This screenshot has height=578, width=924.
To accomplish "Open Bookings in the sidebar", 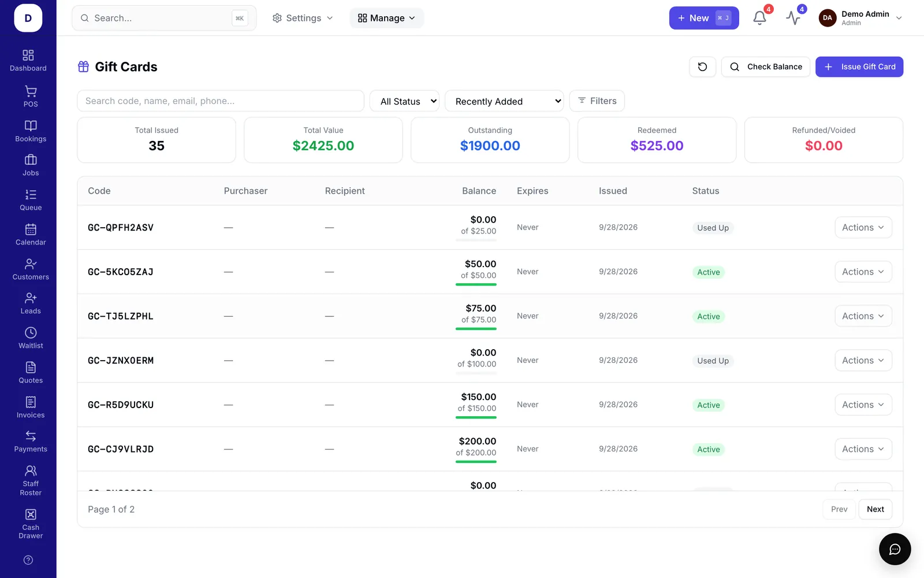I will (x=31, y=131).
